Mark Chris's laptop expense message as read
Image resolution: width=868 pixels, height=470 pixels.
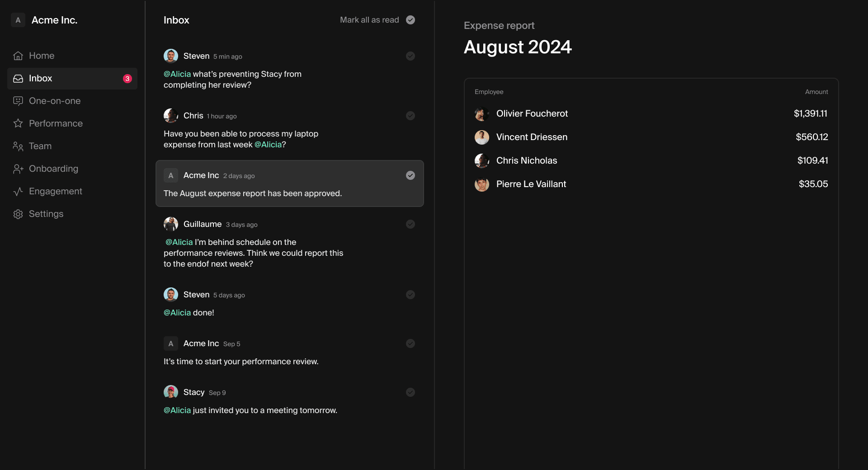coord(410,116)
